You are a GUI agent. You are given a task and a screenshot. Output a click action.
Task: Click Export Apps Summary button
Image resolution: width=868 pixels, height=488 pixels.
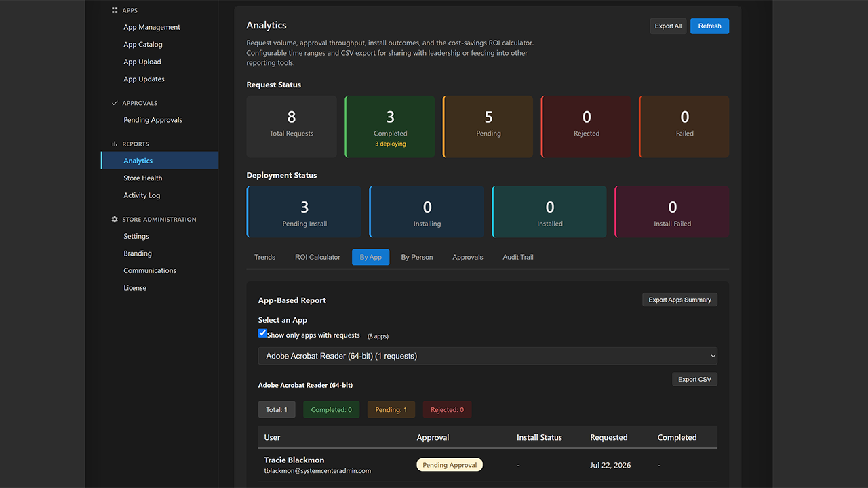[679, 300]
